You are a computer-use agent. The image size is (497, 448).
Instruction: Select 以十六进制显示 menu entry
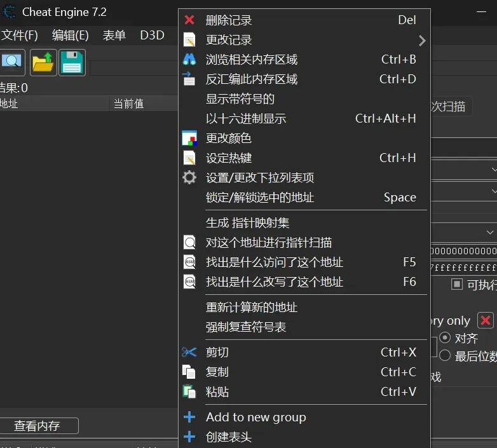point(304,118)
